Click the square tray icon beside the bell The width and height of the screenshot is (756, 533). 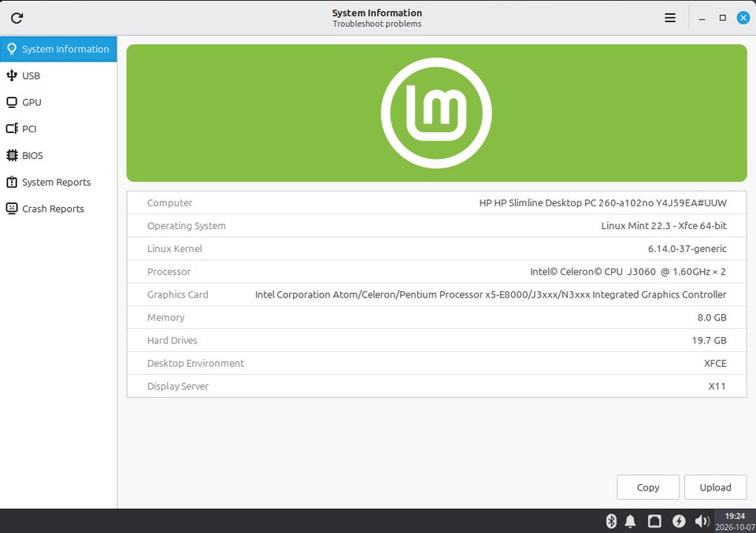tap(654, 521)
